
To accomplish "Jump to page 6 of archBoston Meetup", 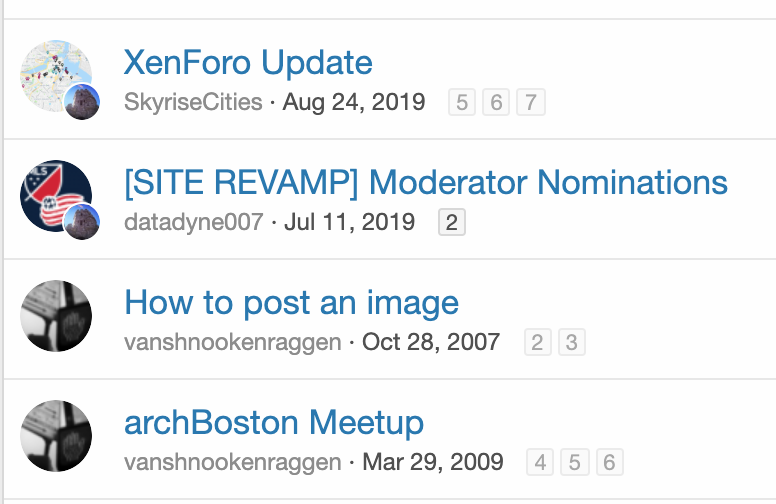I will [609, 463].
